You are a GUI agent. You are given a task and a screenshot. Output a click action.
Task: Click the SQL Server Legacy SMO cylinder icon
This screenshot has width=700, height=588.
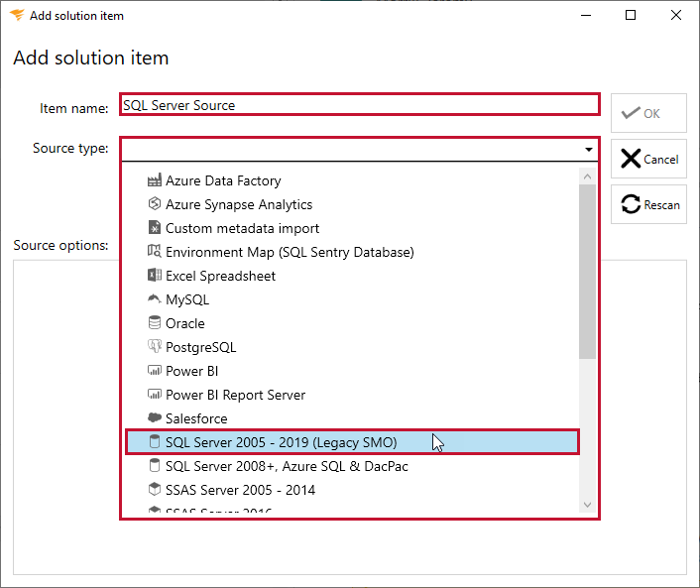coord(154,441)
